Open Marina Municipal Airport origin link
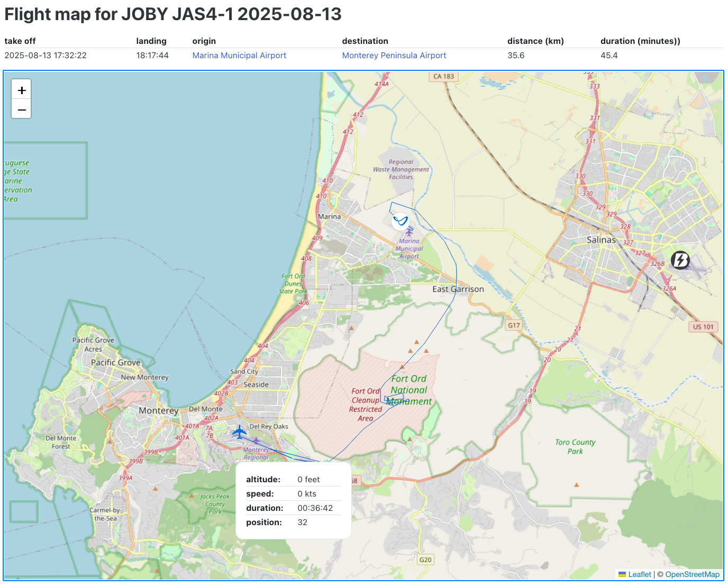Image resolution: width=728 pixels, height=587 pixels. (x=239, y=56)
